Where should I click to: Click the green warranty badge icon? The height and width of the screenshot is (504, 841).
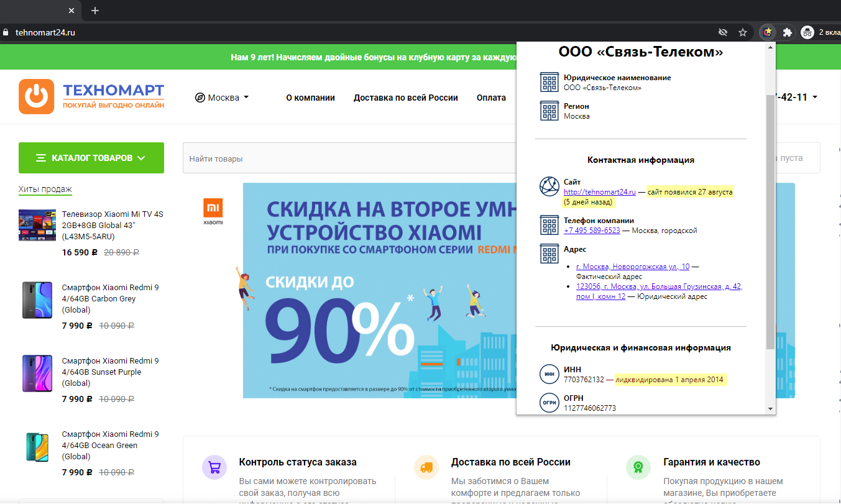(x=638, y=467)
